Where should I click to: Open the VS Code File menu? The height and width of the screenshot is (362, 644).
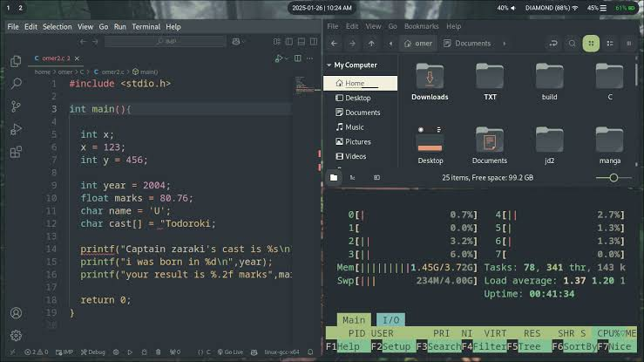13,27
